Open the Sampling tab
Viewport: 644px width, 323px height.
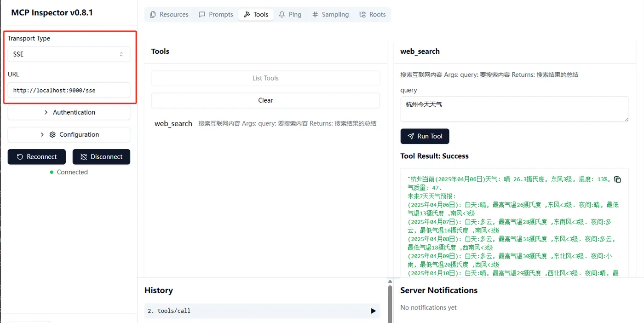[330, 14]
